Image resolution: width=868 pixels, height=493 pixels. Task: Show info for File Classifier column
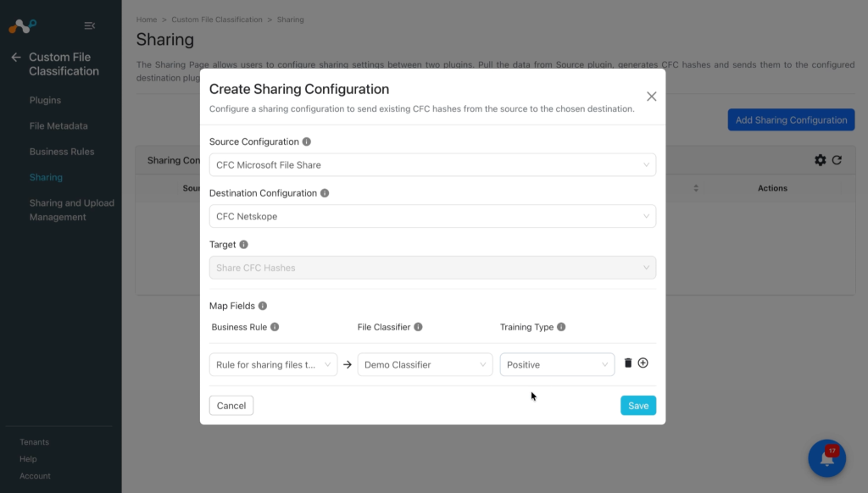coord(418,327)
